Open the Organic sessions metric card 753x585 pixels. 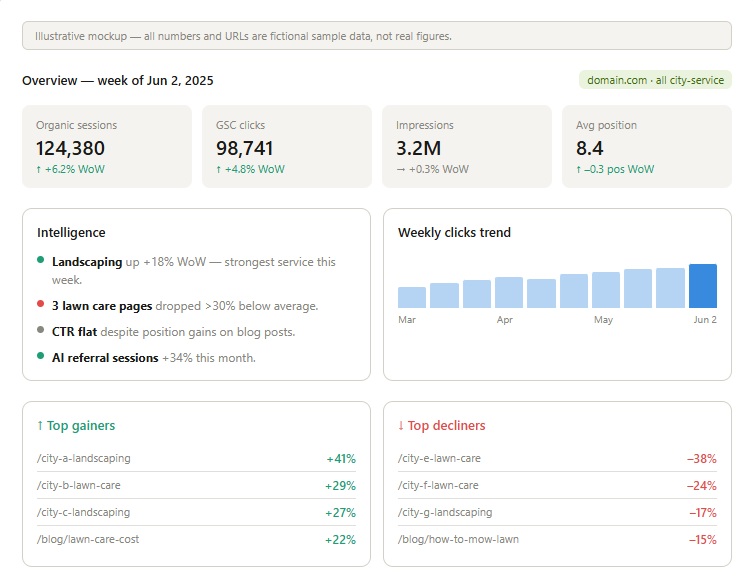[107, 146]
